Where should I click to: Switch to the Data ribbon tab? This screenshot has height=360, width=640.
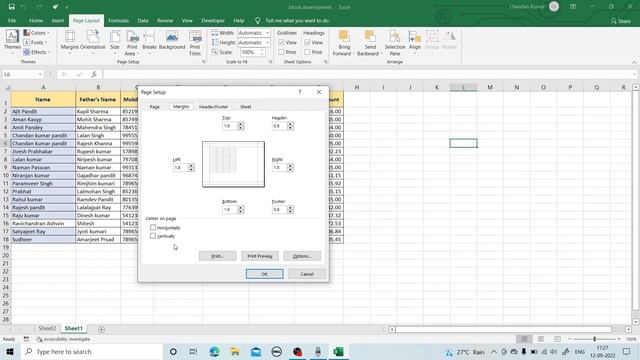(x=143, y=20)
